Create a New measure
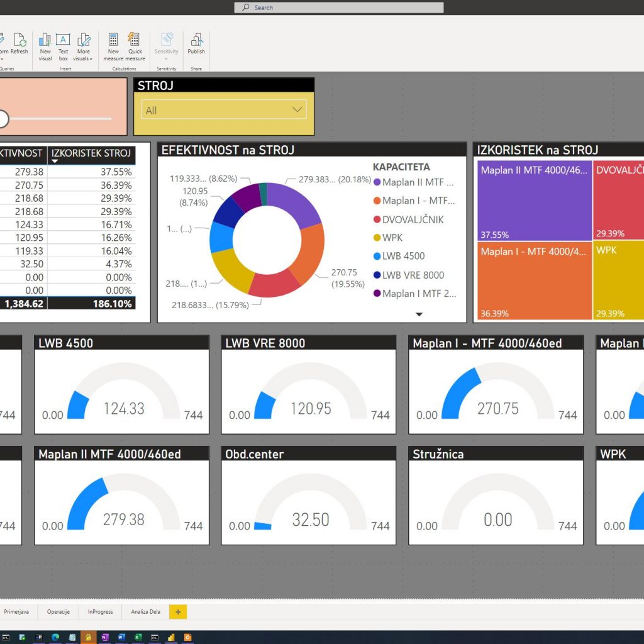Viewport: 644px width, 644px height. [113, 47]
